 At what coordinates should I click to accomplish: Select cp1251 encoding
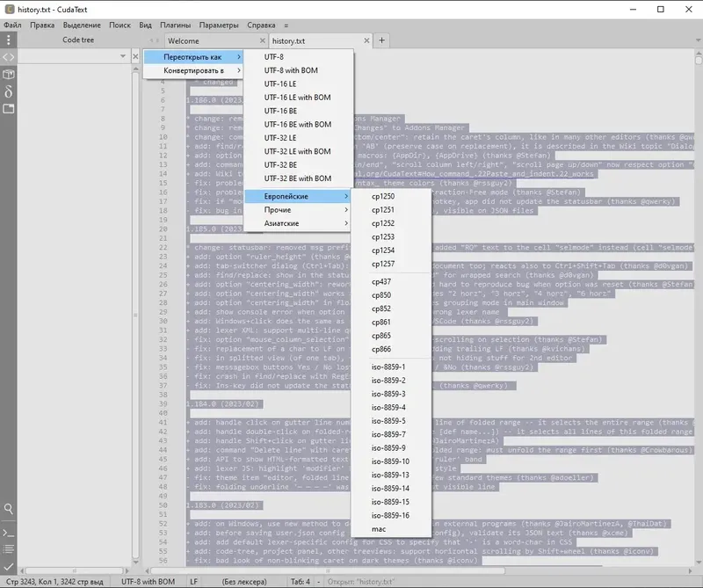click(391, 209)
